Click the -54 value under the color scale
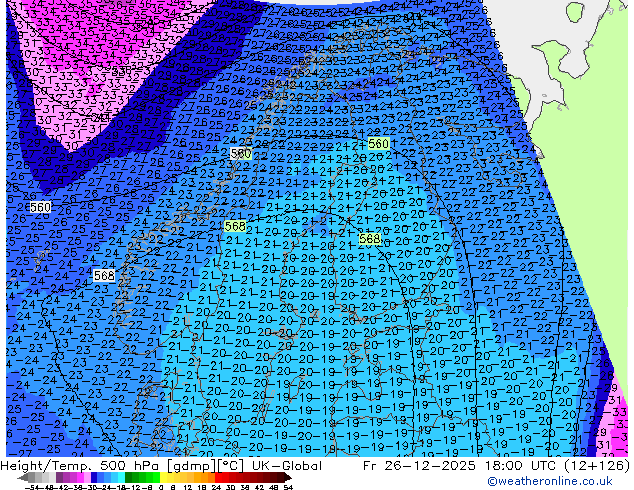634x490 pixels. tap(32, 488)
